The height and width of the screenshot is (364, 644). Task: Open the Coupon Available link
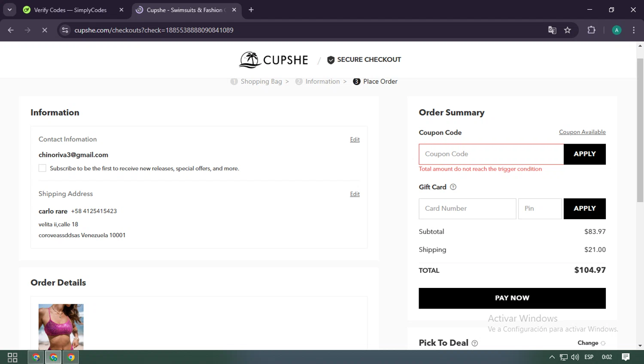pyautogui.click(x=582, y=132)
